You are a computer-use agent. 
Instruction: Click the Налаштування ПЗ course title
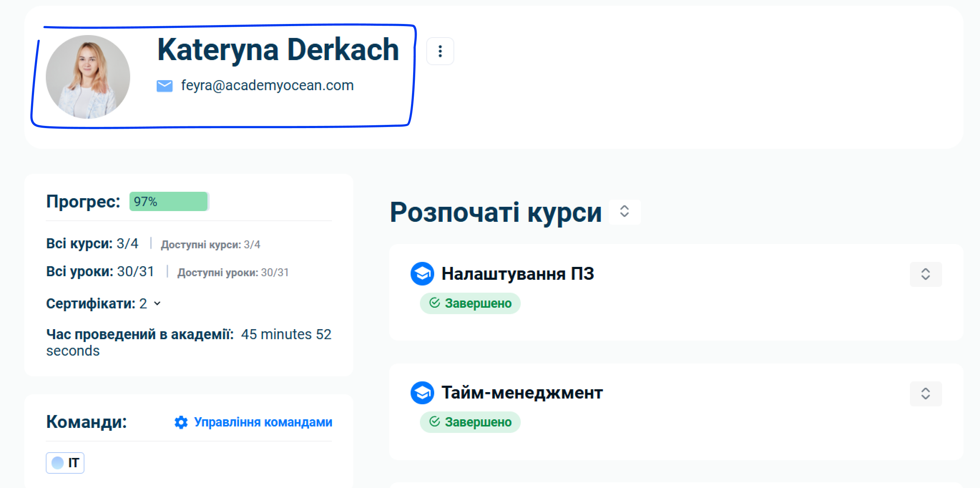(x=518, y=273)
